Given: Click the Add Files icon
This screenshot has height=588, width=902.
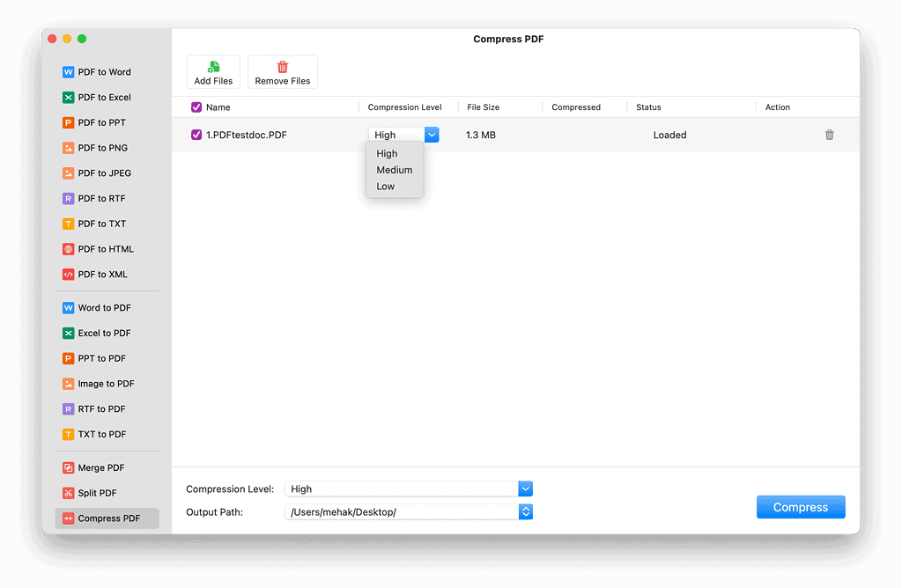Looking at the screenshot, I should click(x=213, y=67).
